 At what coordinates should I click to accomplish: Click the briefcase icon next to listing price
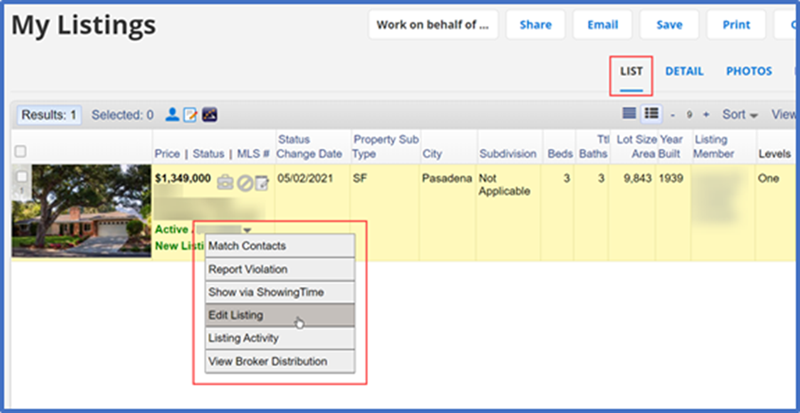point(225,182)
